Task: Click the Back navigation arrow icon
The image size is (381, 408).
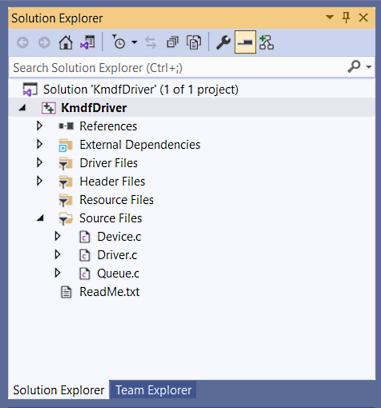Action: click(x=23, y=43)
